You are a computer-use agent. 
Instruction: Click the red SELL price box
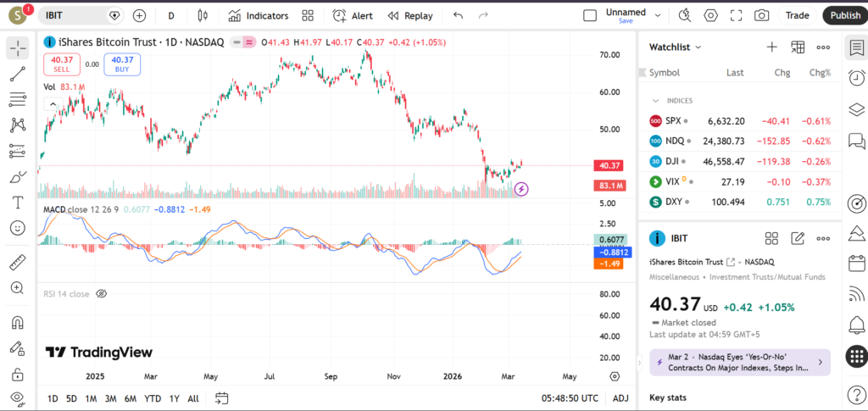pos(62,64)
